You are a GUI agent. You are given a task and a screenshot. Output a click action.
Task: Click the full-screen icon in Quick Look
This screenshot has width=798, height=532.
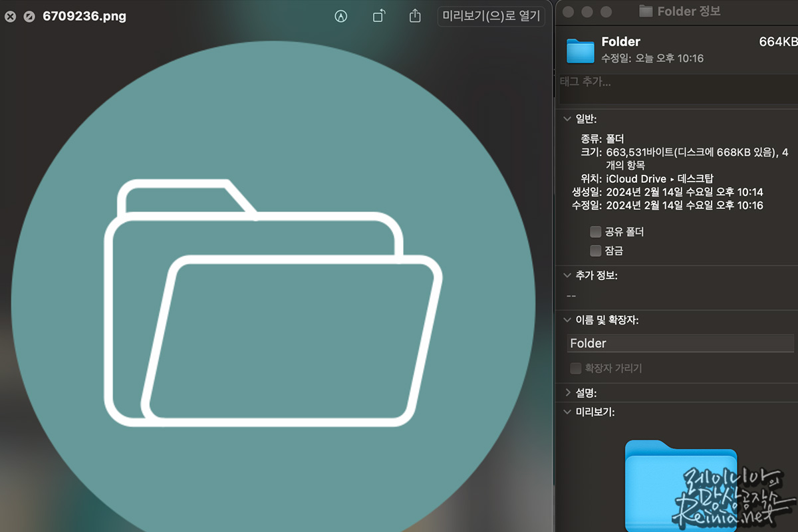click(x=29, y=17)
